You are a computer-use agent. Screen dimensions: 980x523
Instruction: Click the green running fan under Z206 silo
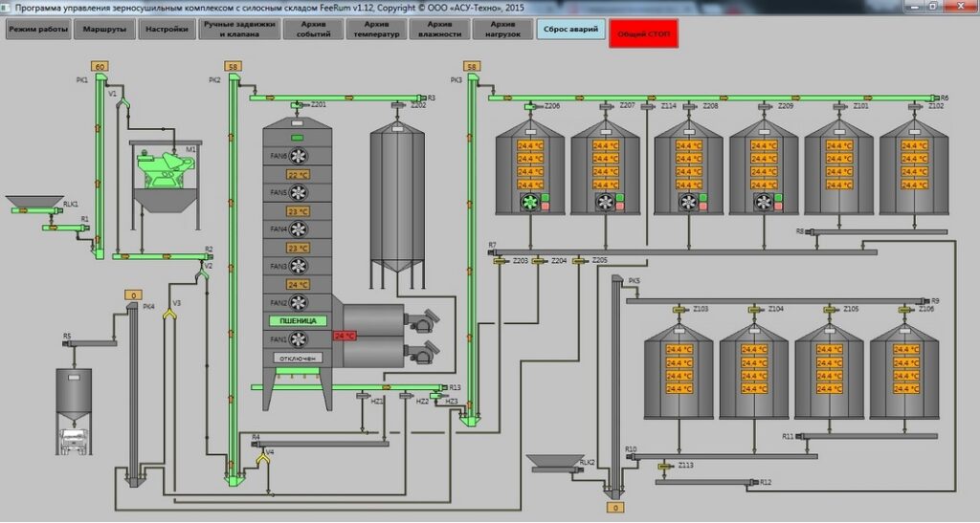coord(530,202)
